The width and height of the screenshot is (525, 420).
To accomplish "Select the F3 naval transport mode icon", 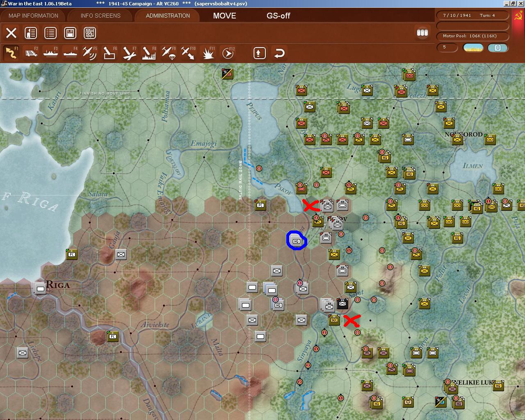I will click(51, 53).
